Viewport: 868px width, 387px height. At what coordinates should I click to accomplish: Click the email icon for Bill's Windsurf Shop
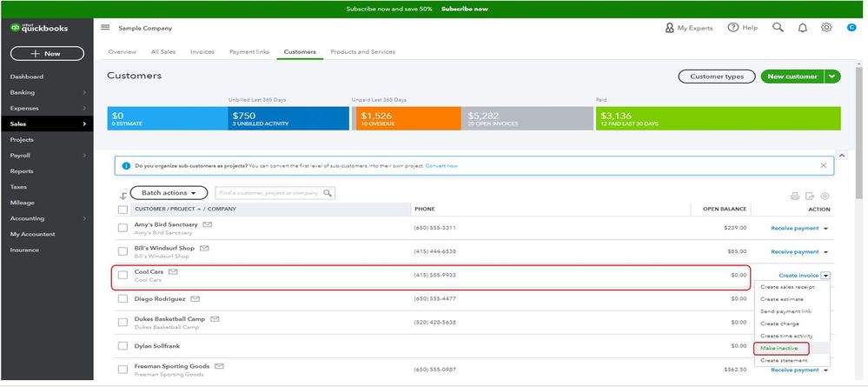[x=204, y=248]
